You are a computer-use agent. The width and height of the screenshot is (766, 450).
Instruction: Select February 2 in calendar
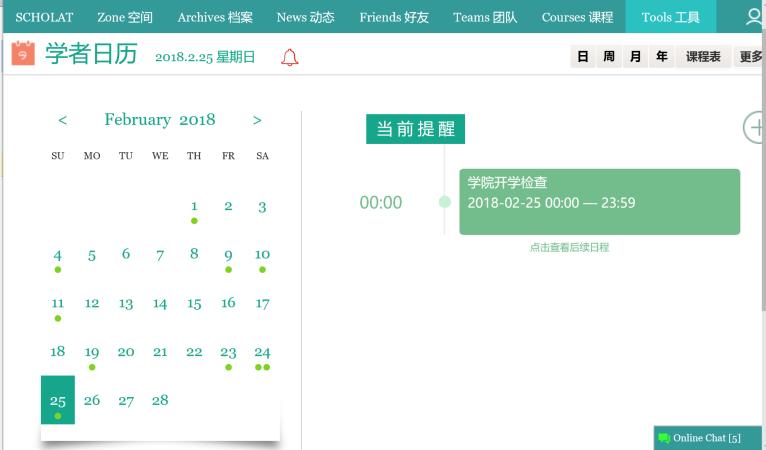[x=228, y=207]
